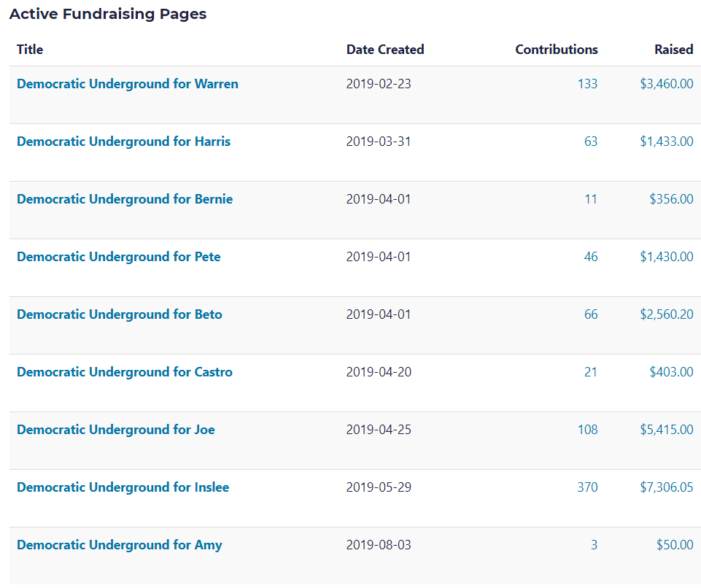Click the Title column header
Image resolution: width=701 pixels, height=588 pixels.
(x=30, y=50)
